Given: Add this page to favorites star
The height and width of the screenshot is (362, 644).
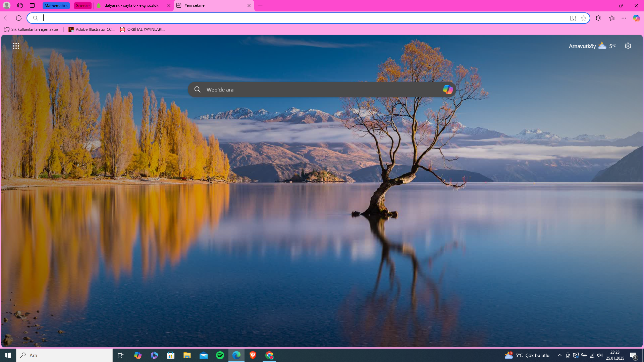Looking at the screenshot, I should [584, 18].
